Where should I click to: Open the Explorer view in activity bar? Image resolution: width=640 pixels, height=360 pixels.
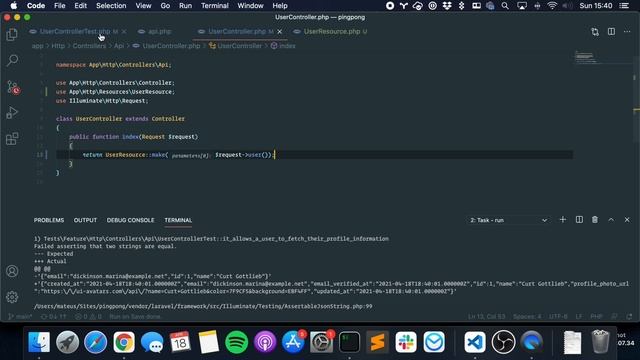tap(12, 34)
